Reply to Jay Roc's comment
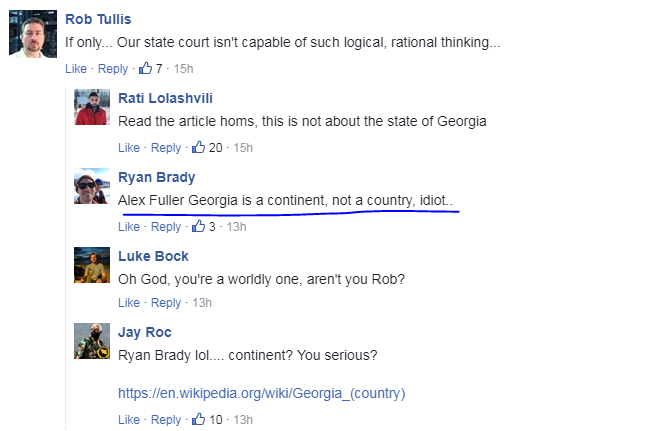671x431 pixels. (x=166, y=420)
